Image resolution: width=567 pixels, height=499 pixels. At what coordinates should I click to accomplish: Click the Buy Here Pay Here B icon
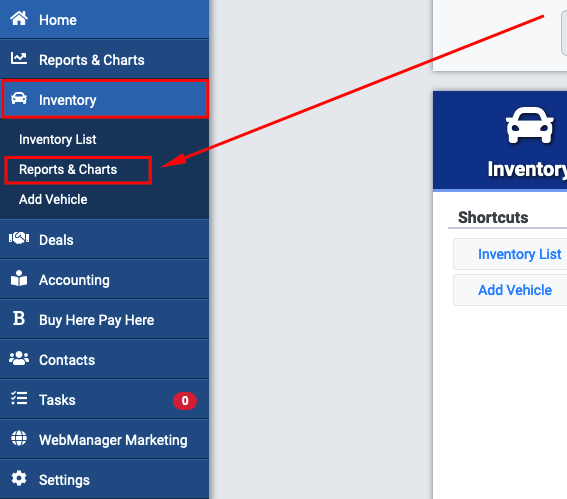click(19, 319)
